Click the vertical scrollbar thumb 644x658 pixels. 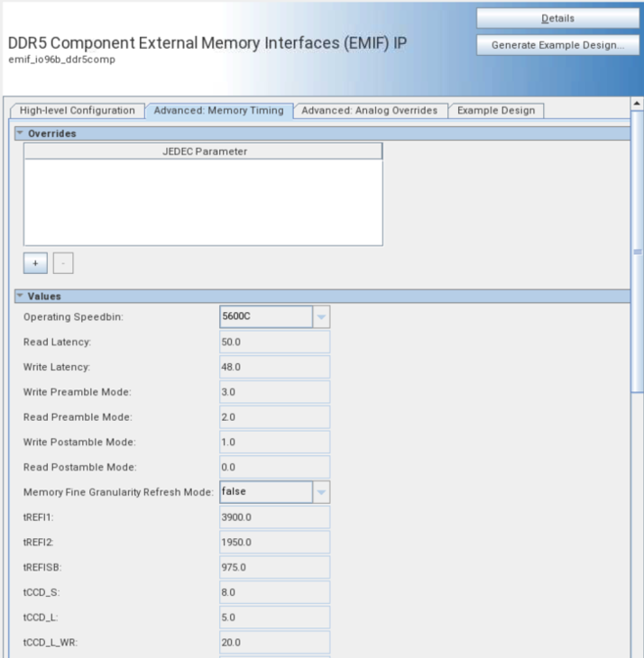(637, 252)
